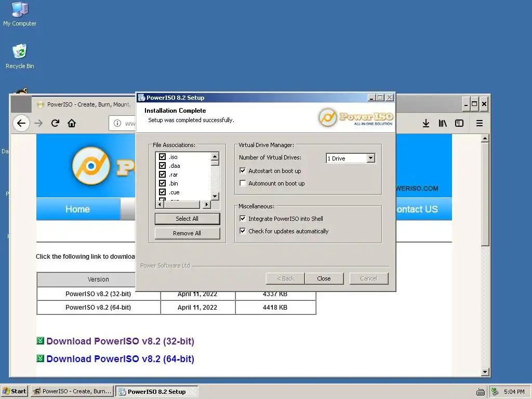Uncheck the .daa file association
Image resolution: width=532 pixels, height=399 pixels.
click(162, 166)
